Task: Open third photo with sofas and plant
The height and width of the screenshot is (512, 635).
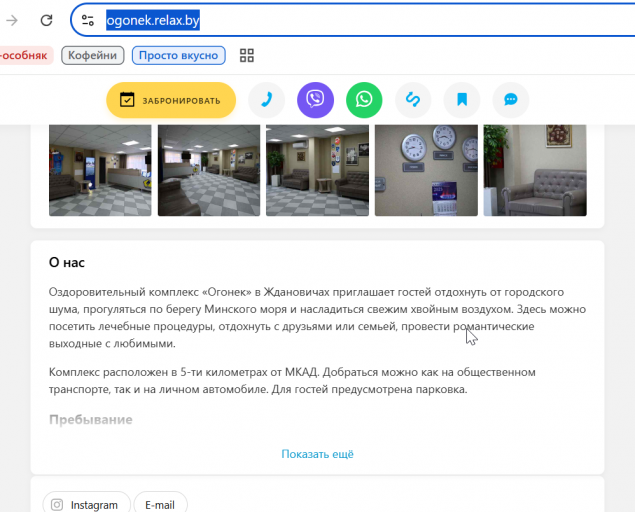Action: click(x=318, y=170)
